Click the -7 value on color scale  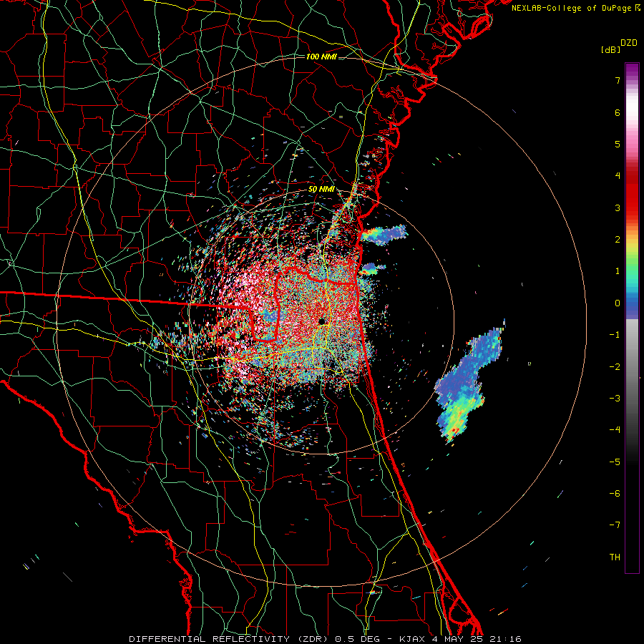click(615, 525)
